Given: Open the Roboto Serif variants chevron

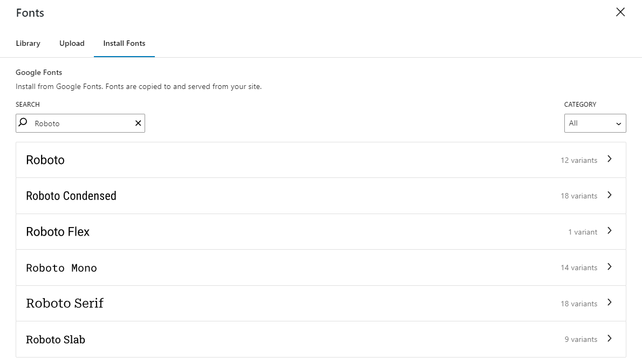Looking at the screenshot, I should point(610,303).
